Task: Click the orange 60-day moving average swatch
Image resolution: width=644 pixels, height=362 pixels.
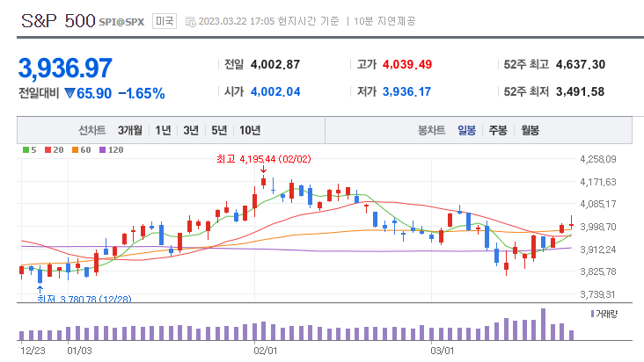Action: (x=75, y=150)
